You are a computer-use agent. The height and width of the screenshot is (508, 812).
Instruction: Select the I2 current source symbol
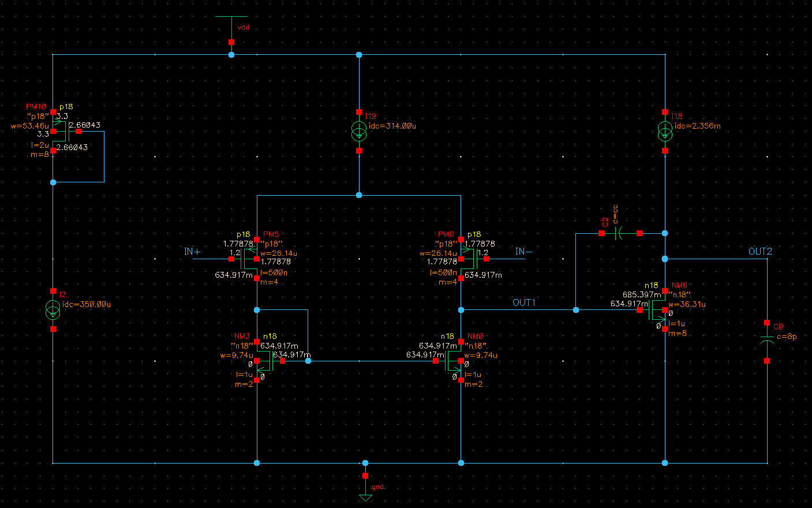click(x=53, y=310)
